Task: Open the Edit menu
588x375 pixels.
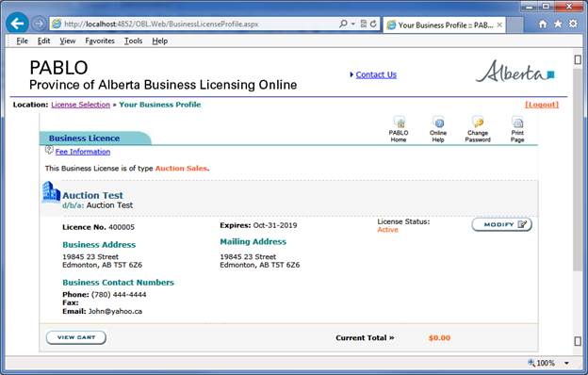Action: click(x=43, y=41)
